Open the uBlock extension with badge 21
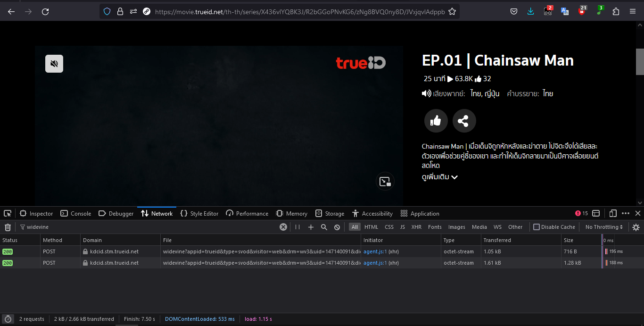The width and height of the screenshot is (644, 326). click(x=582, y=10)
